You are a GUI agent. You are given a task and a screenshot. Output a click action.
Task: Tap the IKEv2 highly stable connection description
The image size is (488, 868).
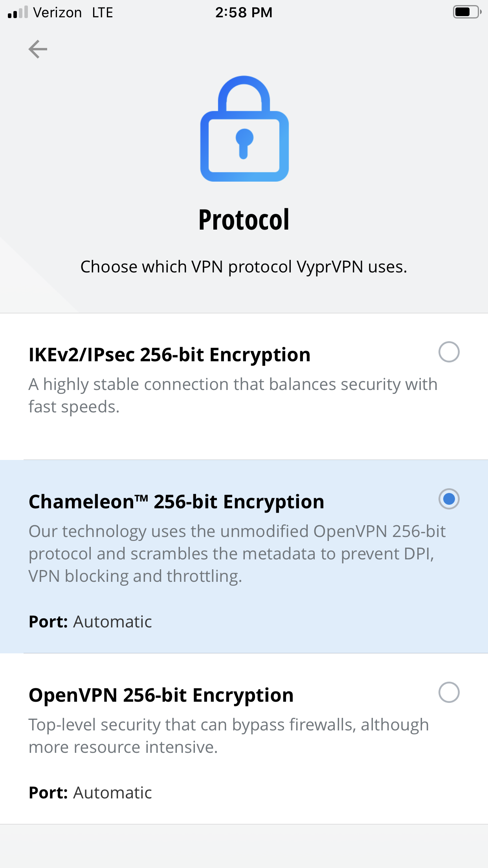pos(233,395)
